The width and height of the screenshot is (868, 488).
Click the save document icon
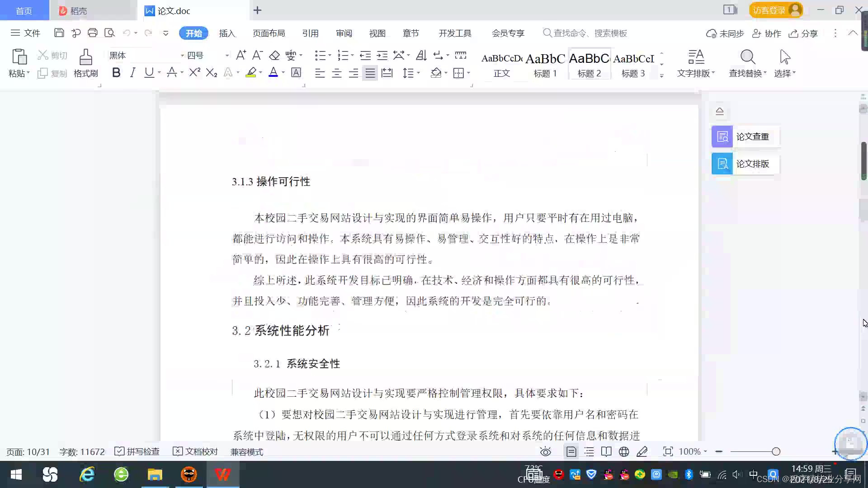click(59, 33)
